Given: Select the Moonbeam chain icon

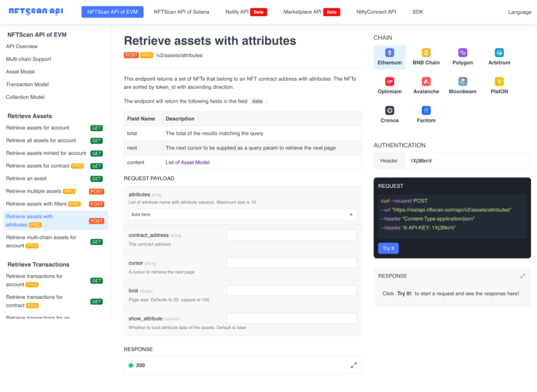Looking at the screenshot, I should pos(462,82).
